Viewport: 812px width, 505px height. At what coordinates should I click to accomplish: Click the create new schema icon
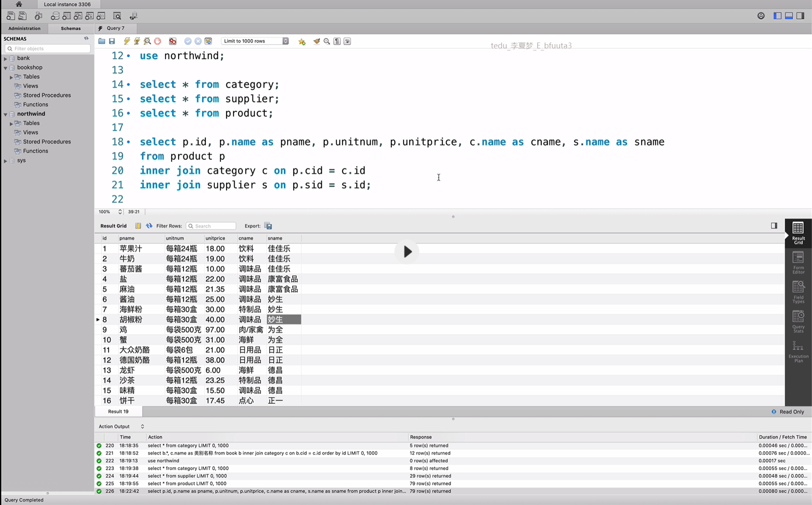click(55, 16)
